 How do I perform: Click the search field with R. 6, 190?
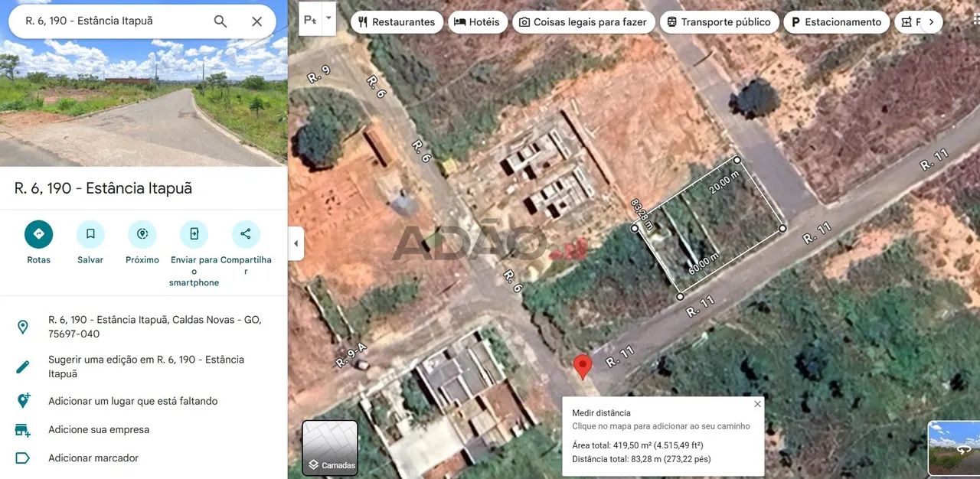pyautogui.click(x=115, y=21)
